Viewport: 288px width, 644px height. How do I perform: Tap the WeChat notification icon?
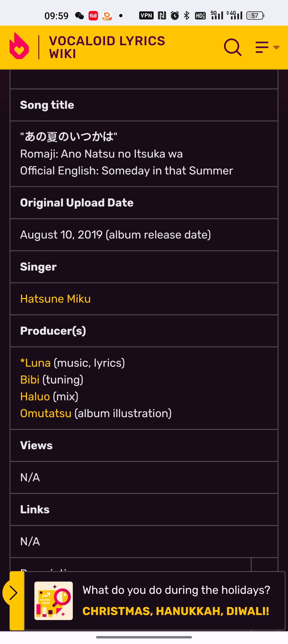(x=79, y=16)
